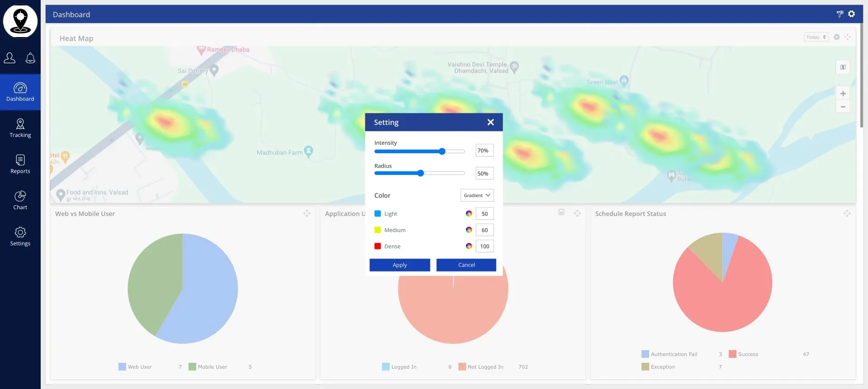The image size is (868, 389).
Task: Click the Heat Map widget gear icon
Action: (836, 37)
